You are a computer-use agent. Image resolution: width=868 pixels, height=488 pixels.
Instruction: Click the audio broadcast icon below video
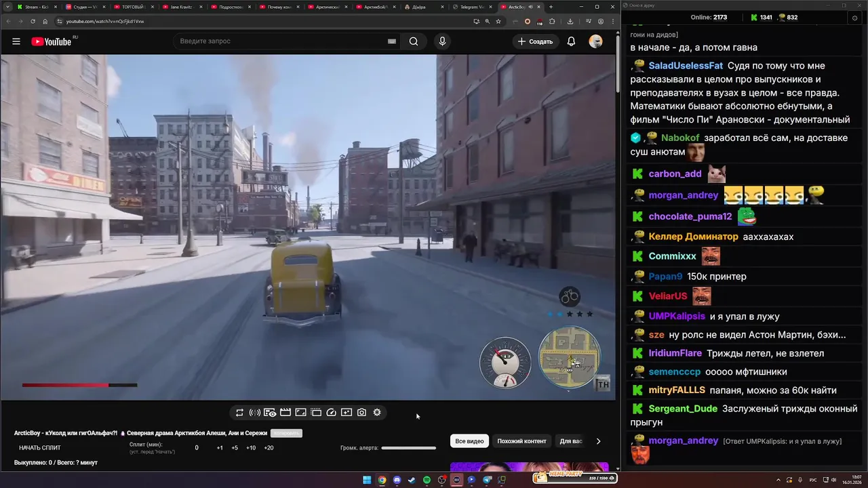coord(255,412)
